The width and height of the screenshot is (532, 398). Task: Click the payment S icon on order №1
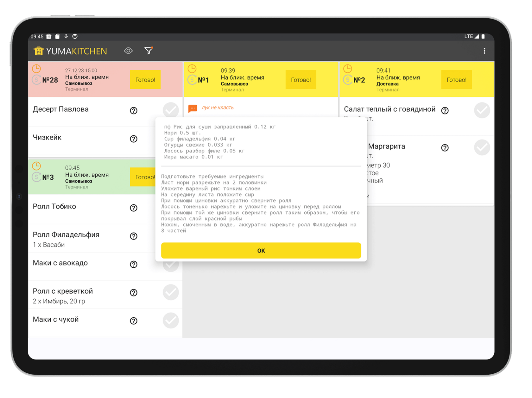click(x=192, y=80)
